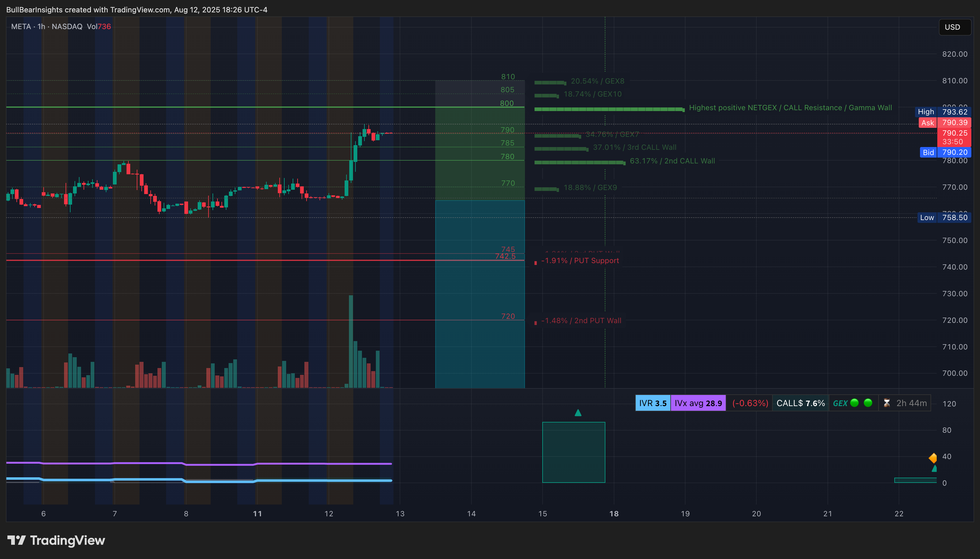Click the BullBearInsights attribution text
Image resolution: width=980 pixels, height=559 pixels.
pyautogui.click(x=137, y=10)
